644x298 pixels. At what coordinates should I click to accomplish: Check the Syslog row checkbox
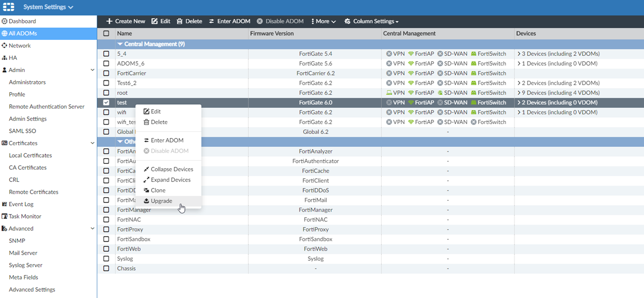pyautogui.click(x=106, y=259)
